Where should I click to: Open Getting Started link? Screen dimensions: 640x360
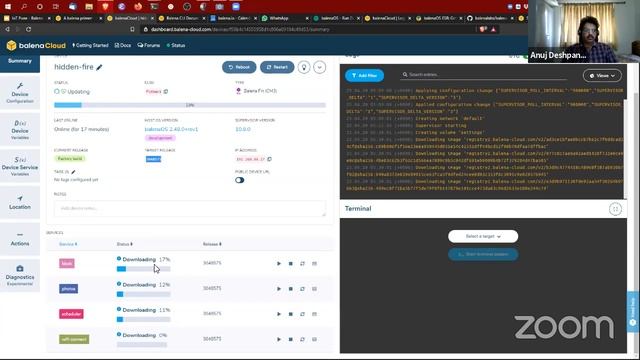pyautogui.click(x=90, y=45)
